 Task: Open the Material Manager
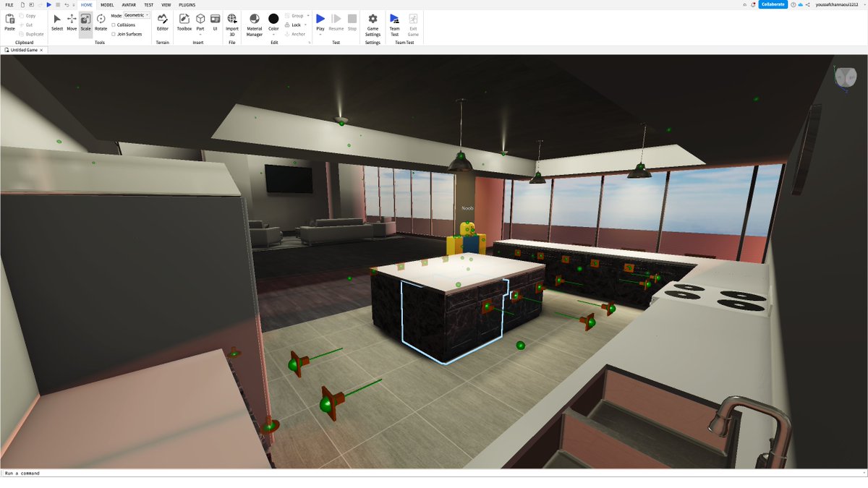click(255, 24)
